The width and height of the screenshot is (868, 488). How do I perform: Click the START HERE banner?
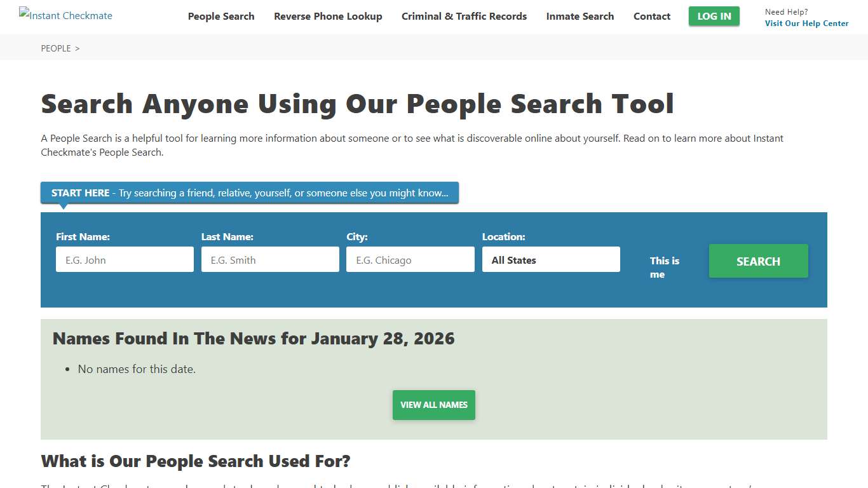coord(249,193)
